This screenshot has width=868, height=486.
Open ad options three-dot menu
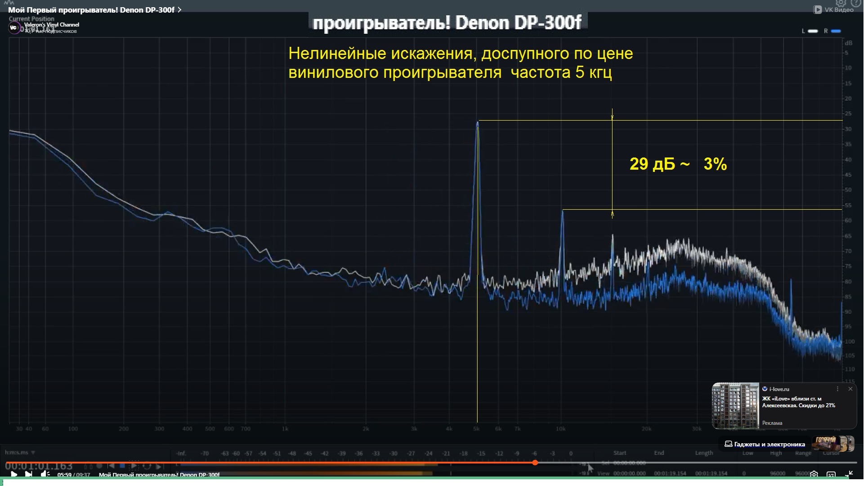(837, 389)
